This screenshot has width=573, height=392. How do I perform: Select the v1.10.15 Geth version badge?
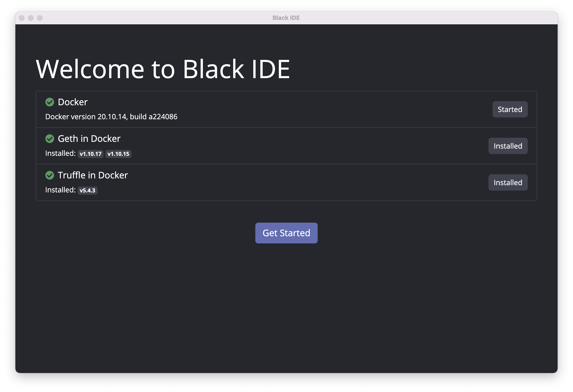pos(118,154)
